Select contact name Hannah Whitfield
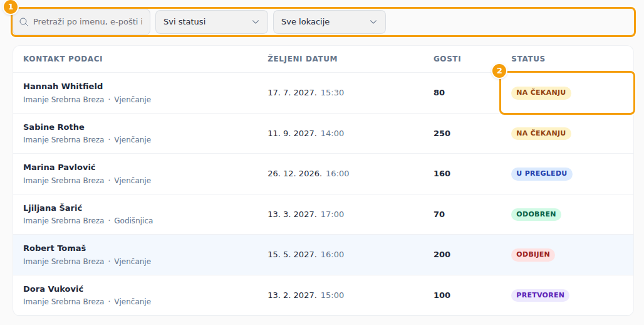This screenshot has width=644, height=325. pos(63,87)
